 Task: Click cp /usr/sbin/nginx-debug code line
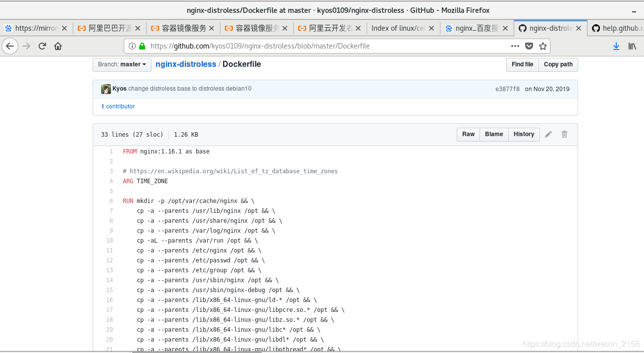pyautogui.click(x=218, y=290)
